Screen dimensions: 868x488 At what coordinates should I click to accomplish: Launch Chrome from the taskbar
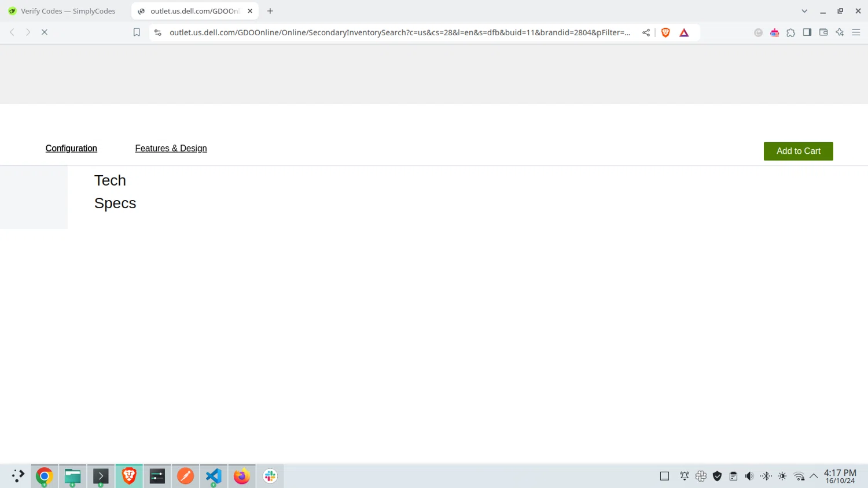pos(44,476)
